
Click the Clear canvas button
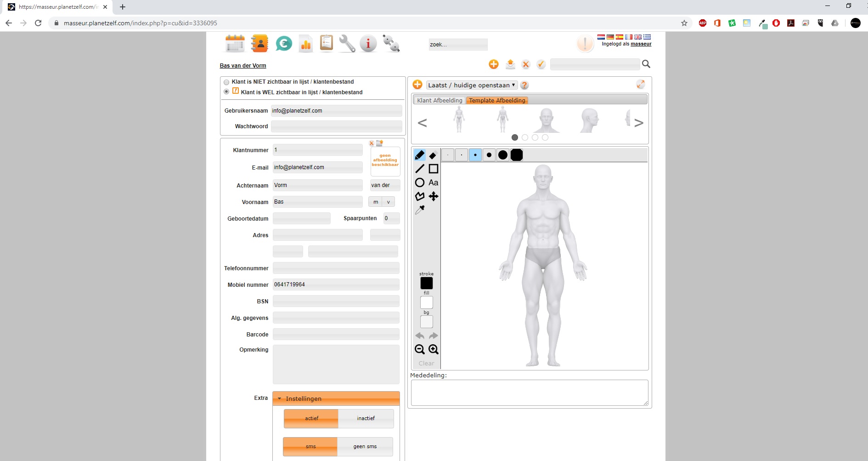click(426, 363)
